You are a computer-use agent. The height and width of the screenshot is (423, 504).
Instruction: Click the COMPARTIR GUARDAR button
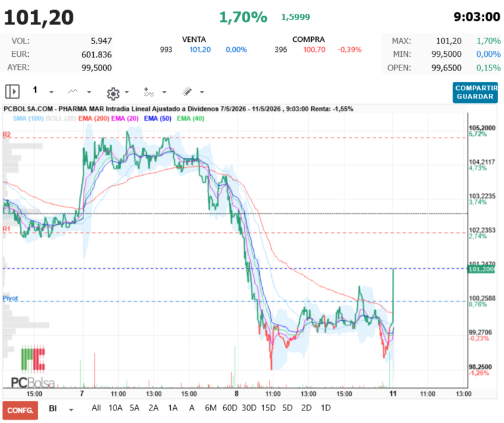point(475,93)
